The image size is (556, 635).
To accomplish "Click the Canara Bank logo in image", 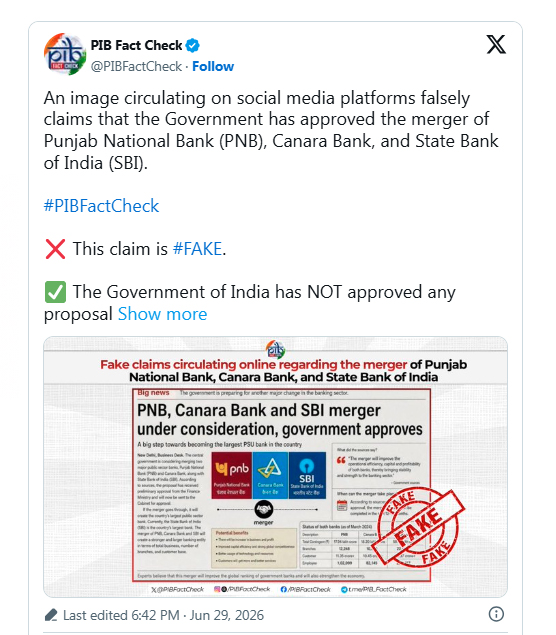I will [271, 475].
